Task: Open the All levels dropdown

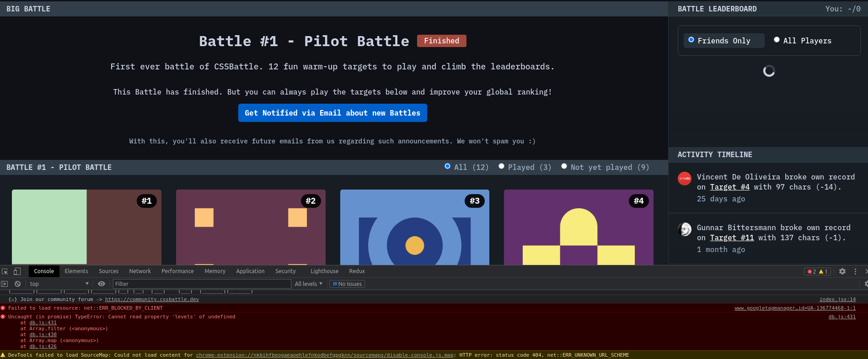Action: [x=309, y=284]
